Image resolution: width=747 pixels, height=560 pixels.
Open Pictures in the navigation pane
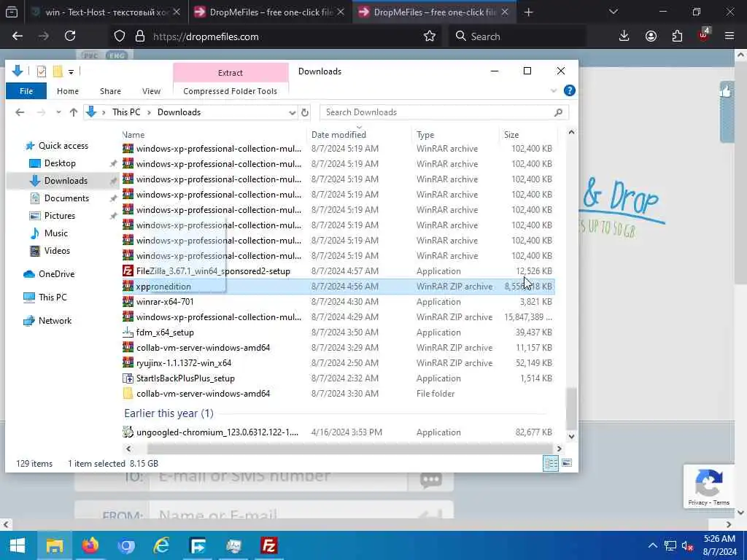60,216
